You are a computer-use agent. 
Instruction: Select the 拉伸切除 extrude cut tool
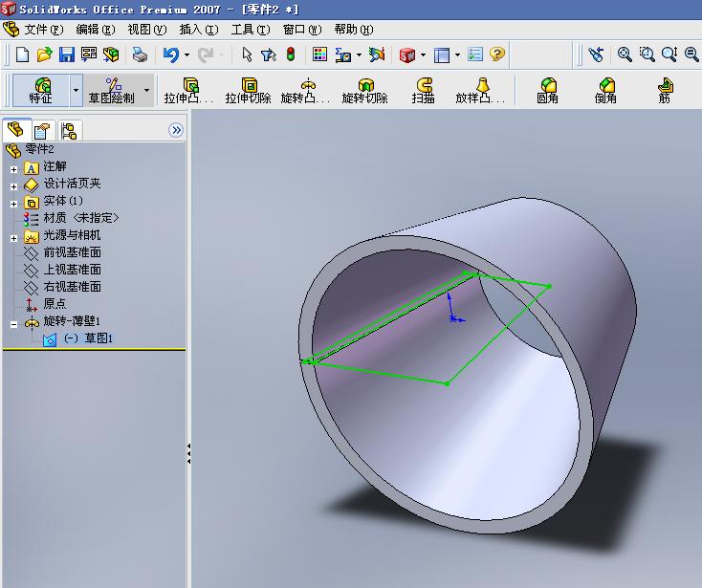pyautogui.click(x=248, y=91)
